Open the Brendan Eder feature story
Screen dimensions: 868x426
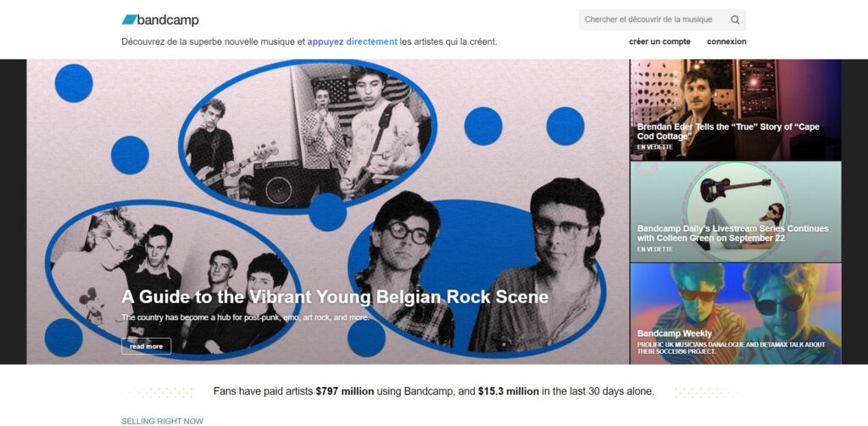tap(735, 109)
